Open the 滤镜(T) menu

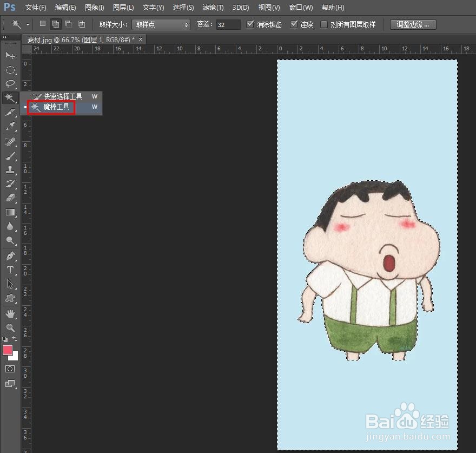coord(213,7)
